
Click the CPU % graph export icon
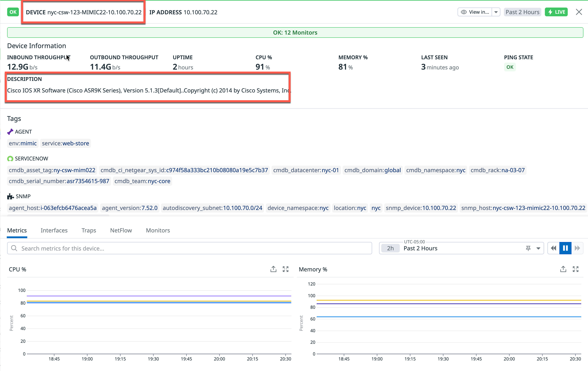tap(273, 269)
